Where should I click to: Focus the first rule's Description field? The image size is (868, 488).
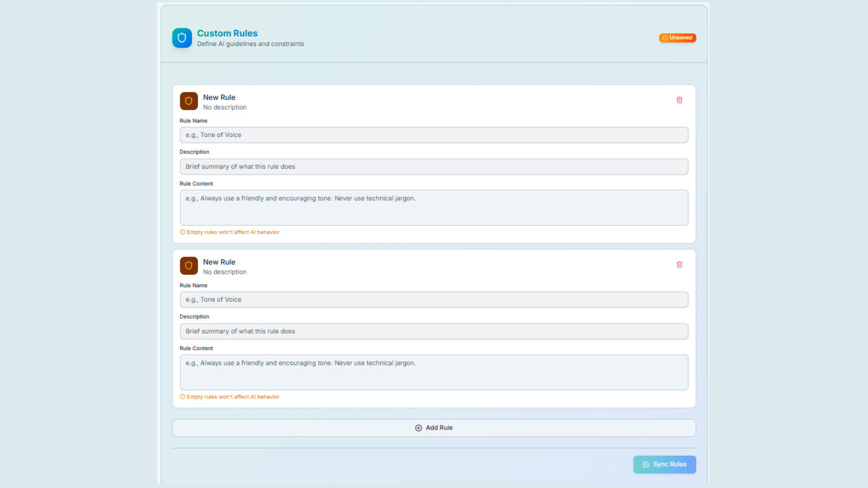point(433,166)
